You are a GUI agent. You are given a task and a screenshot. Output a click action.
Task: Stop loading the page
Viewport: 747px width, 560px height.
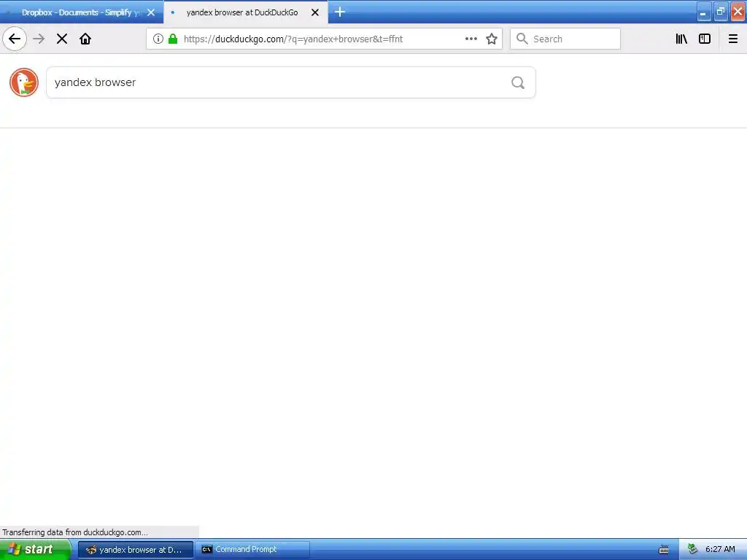(62, 39)
